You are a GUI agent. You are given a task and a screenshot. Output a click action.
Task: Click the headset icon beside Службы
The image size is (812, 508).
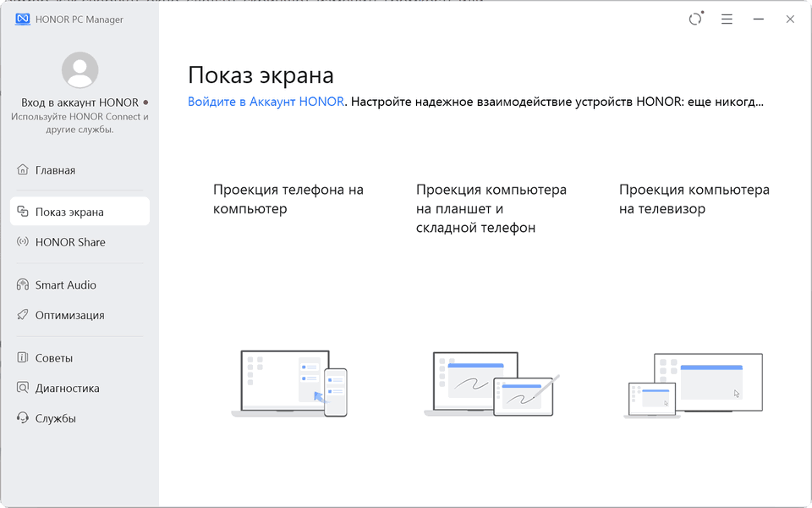(22, 417)
